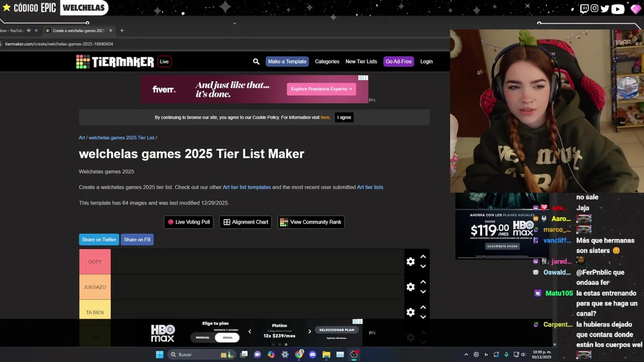Accept cookies with I agree button
The height and width of the screenshot is (362, 644).
(x=344, y=117)
